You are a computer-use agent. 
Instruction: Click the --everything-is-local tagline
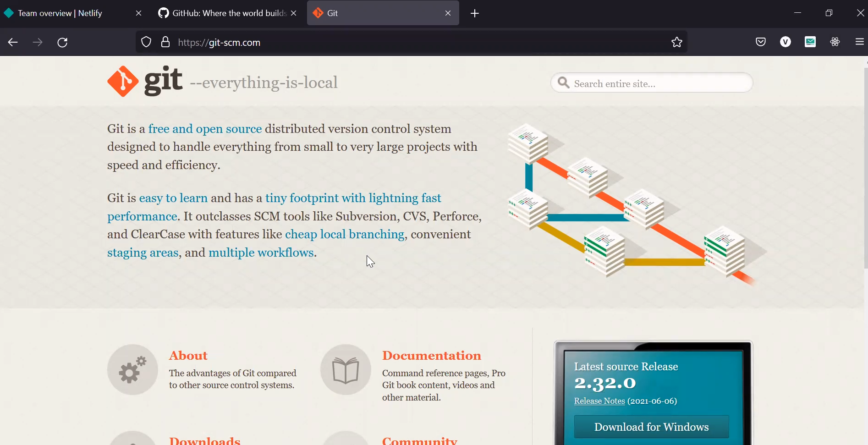pos(264,83)
